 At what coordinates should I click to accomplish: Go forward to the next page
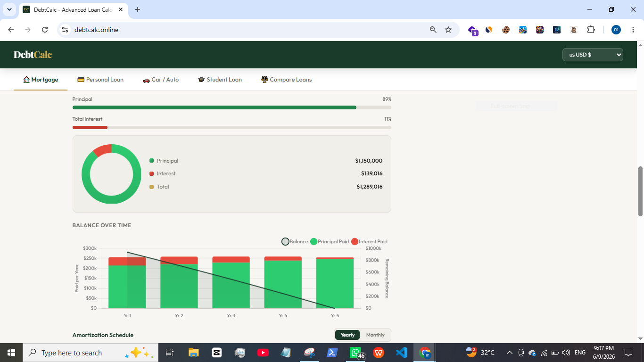pos(28,30)
